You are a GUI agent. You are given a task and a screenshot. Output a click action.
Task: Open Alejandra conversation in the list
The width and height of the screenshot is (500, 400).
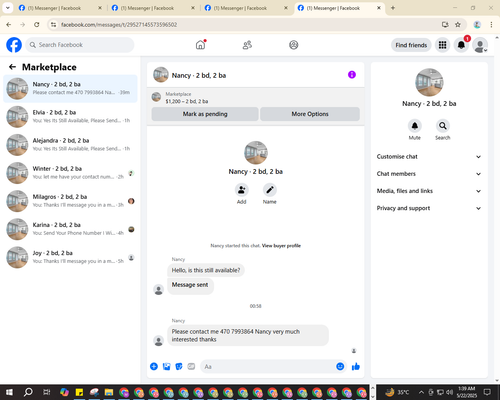70,145
